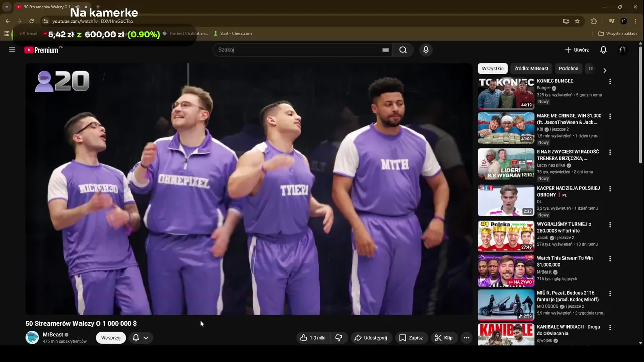Show more filter chips with right arrow

pos(605,70)
